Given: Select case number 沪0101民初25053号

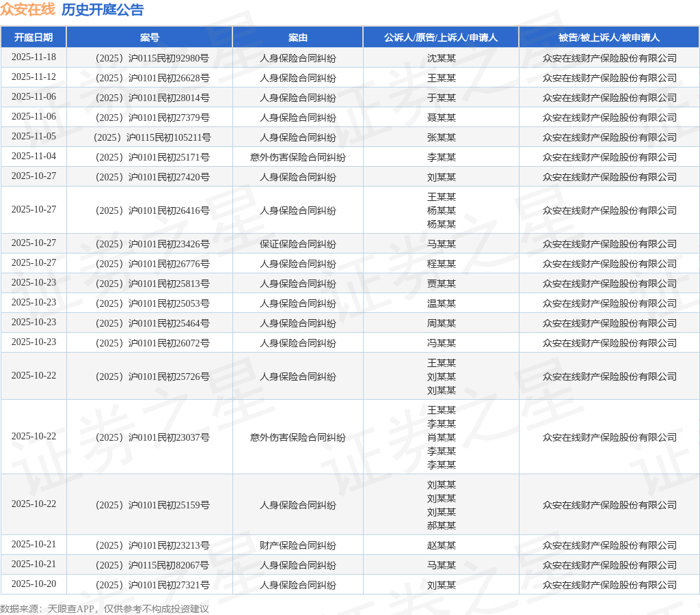Looking at the screenshot, I should click(169, 303).
